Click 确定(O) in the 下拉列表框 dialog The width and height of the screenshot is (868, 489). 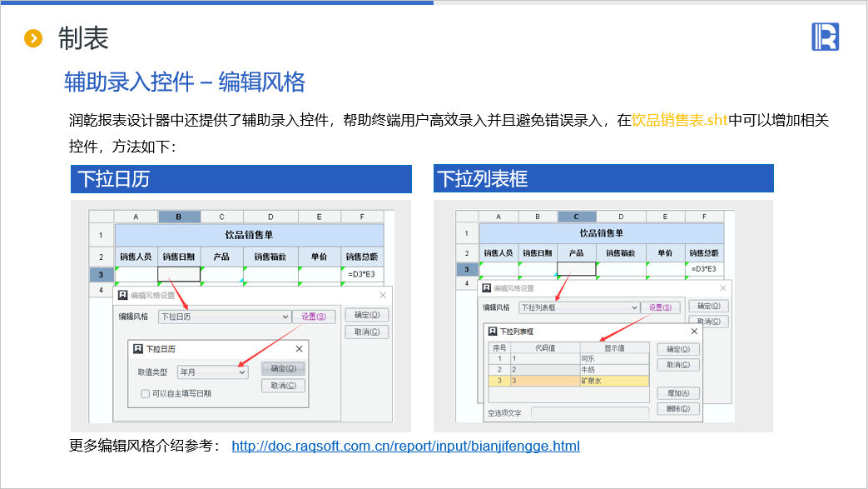pyautogui.click(x=678, y=349)
